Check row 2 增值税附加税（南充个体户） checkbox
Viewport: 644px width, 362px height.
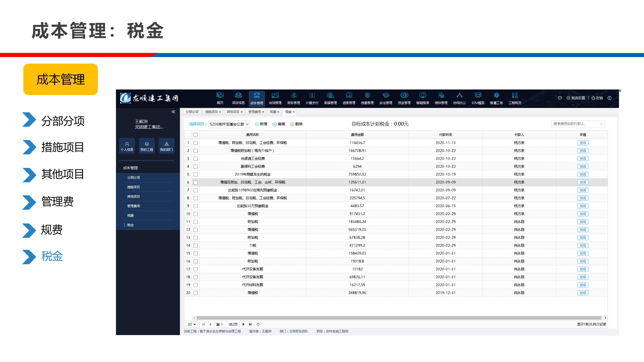196,151
